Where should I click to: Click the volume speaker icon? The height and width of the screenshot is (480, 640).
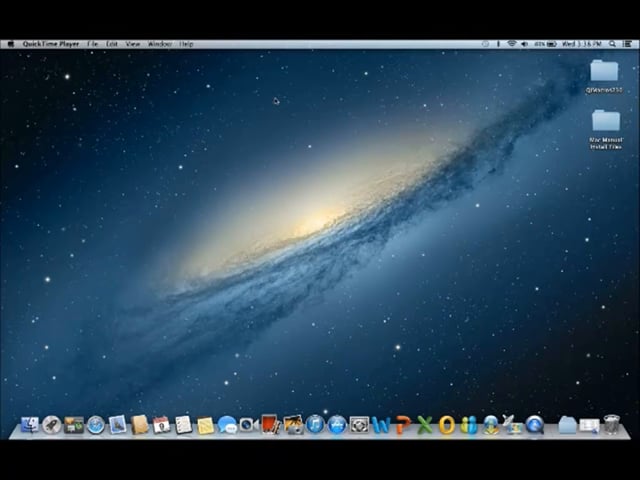[x=524, y=44]
